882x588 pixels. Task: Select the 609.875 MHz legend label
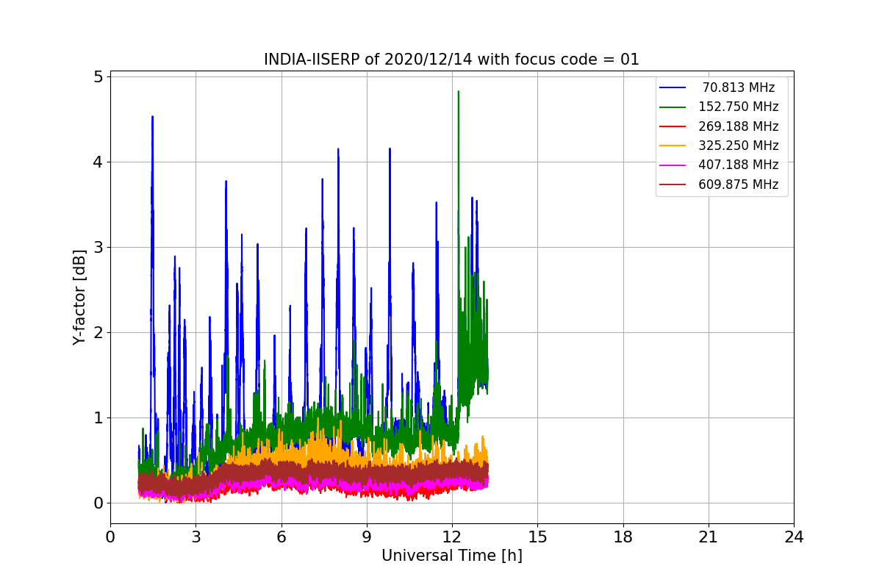739,184
